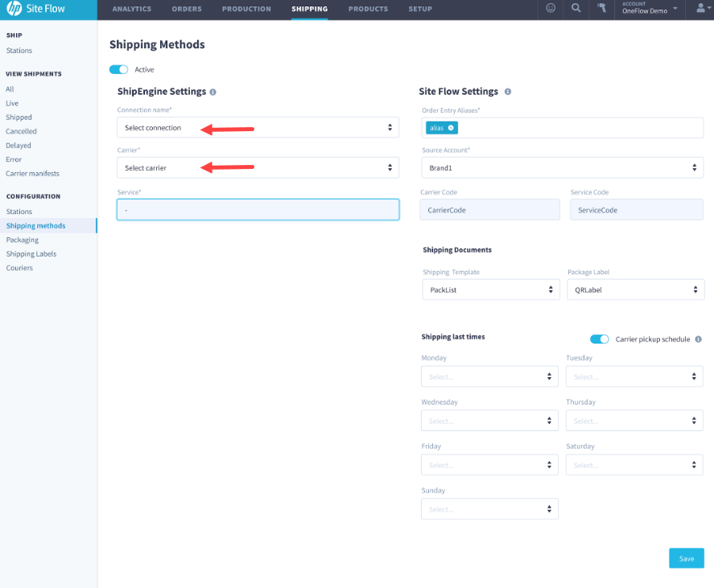Open the SETUP menu tab
The image size is (714, 588).
pyautogui.click(x=420, y=9)
